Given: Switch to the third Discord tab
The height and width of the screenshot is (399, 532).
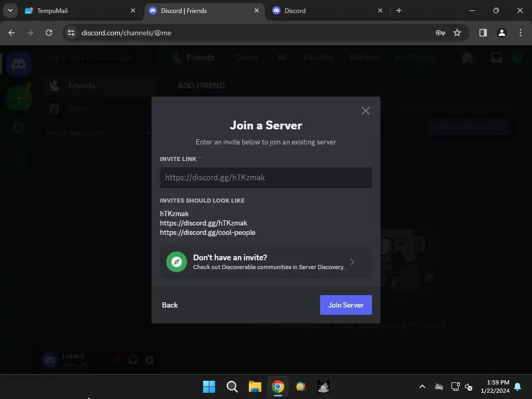Looking at the screenshot, I should [327, 10].
